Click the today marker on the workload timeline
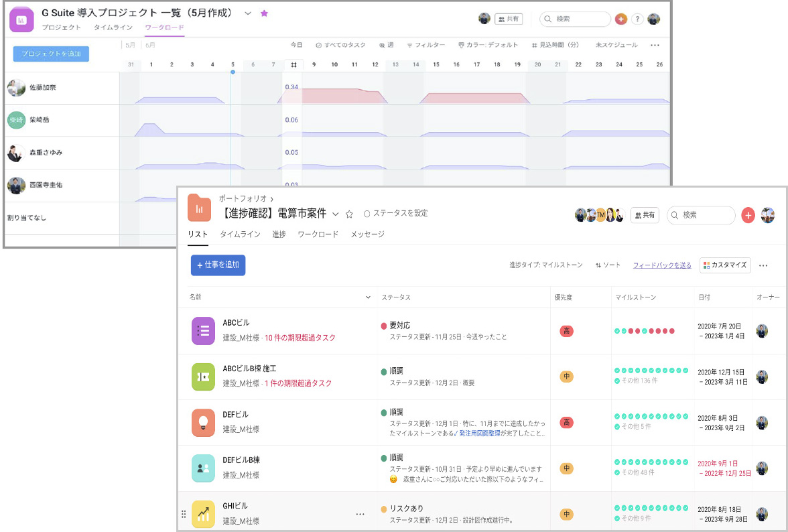 pos(233,72)
